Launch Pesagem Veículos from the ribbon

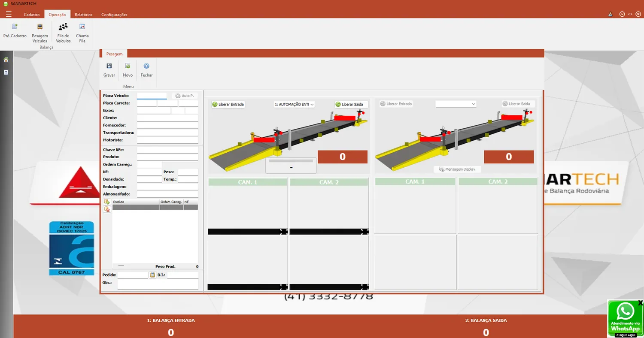coord(40,33)
